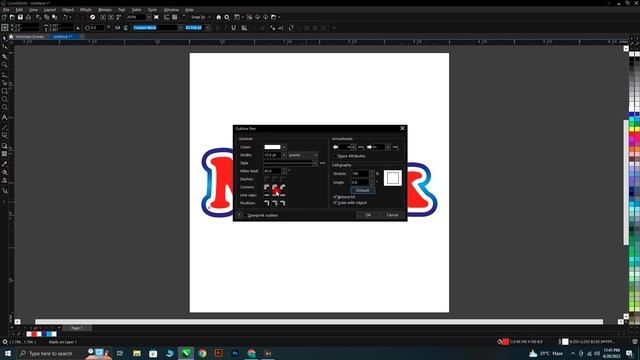Image resolution: width=640 pixels, height=360 pixels.
Task: Click the white outline color swatch
Action: [x=272, y=147]
